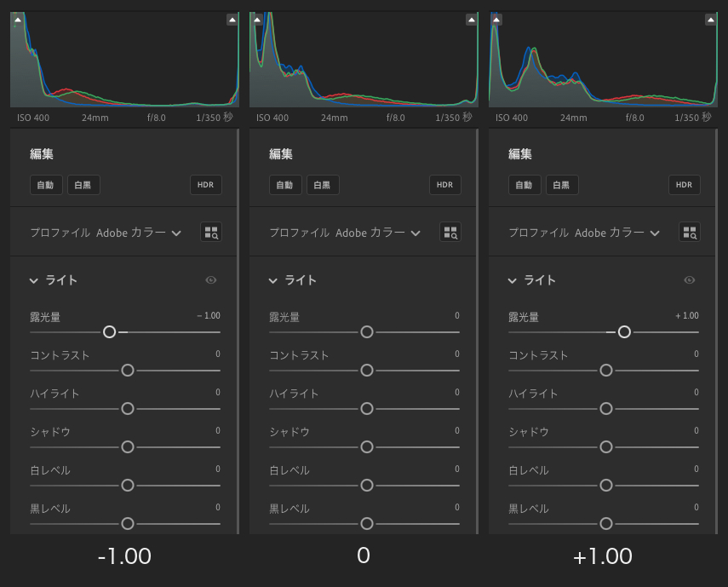The image size is (728, 587).
Task: Collapse ライト section chevron in exposure 0 panel
Action: [273, 280]
